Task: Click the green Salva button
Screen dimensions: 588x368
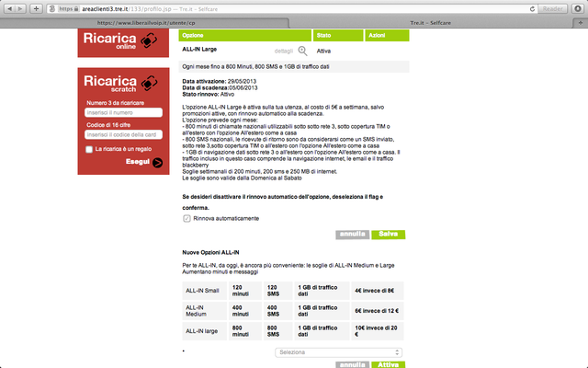Action: tap(388, 235)
